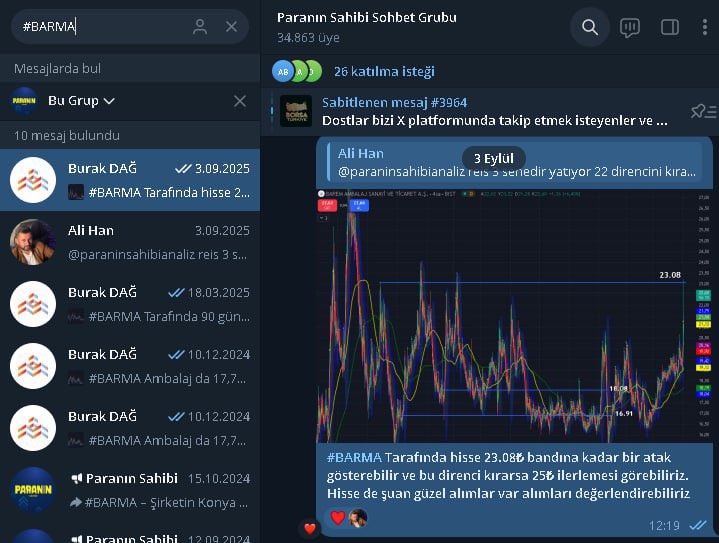Screen dimensions: 719x543
Task: Click the floating heart quick reaction button
Action: 310,529
